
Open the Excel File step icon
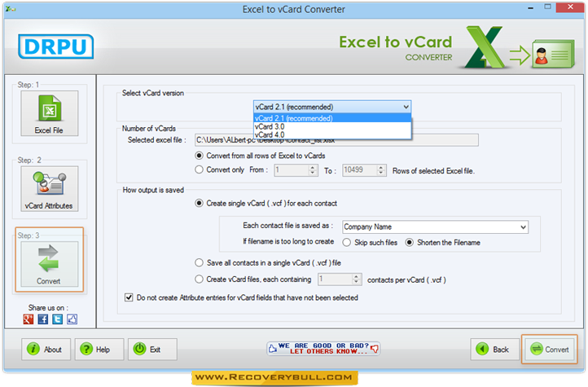click(50, 113)
